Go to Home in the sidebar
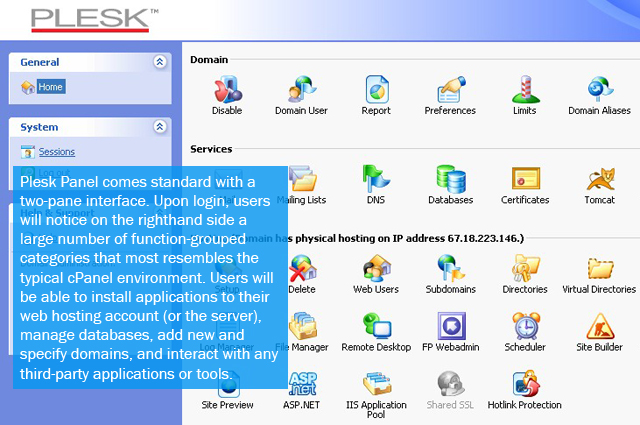 50,87
